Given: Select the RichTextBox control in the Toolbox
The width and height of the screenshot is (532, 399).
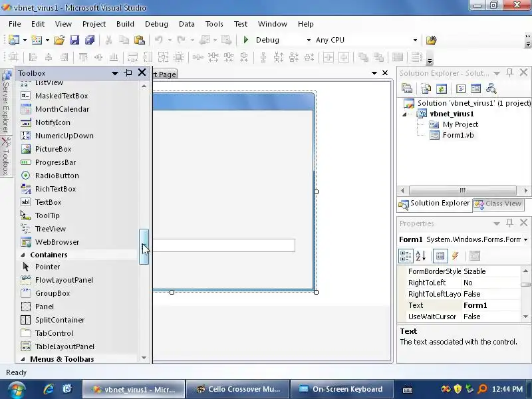Looking at the screenshot, I should [x=55, y=189].
